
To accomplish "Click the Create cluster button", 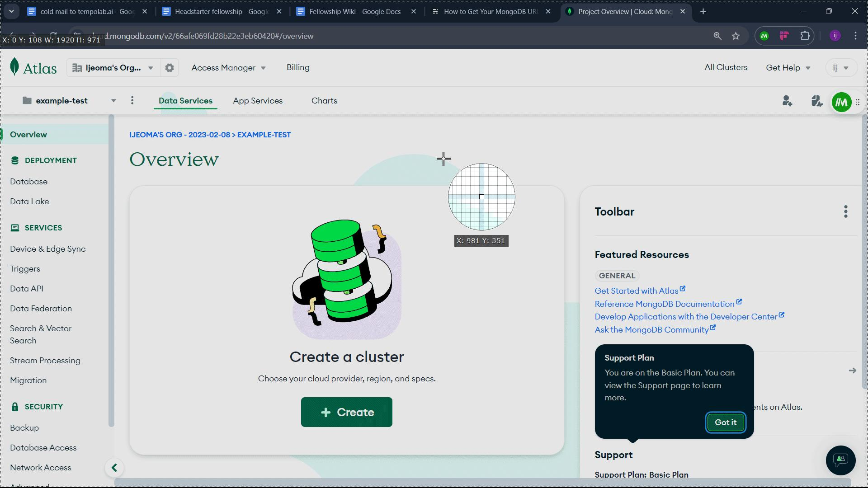I will [x=347, y=412].
